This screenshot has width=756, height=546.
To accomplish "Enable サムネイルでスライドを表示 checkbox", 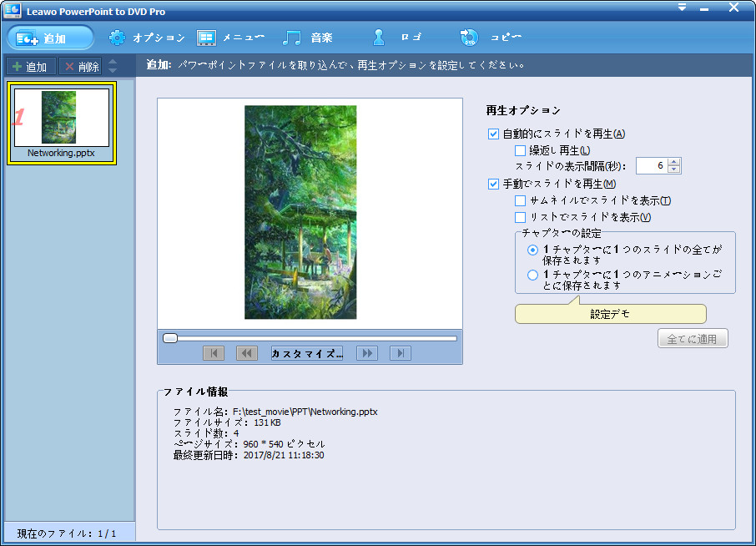I will pyautogui.click(x=520, y=200).
